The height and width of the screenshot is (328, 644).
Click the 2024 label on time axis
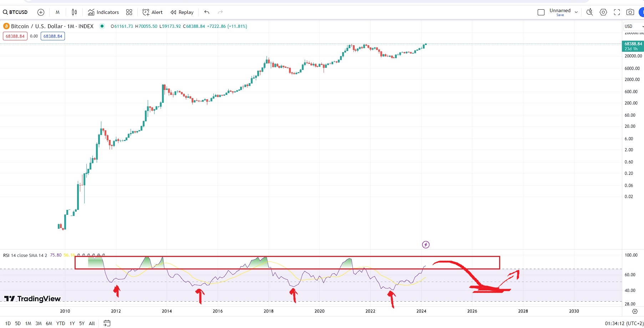tap(421, 311)
